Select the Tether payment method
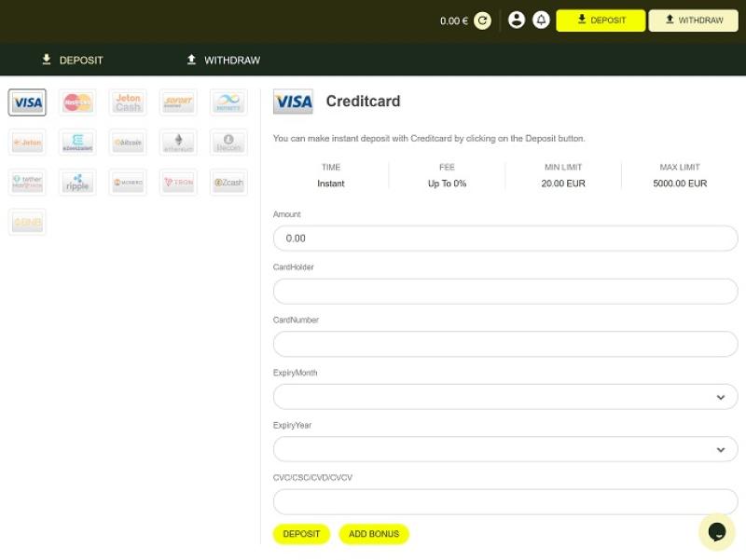 click(27, 183)
